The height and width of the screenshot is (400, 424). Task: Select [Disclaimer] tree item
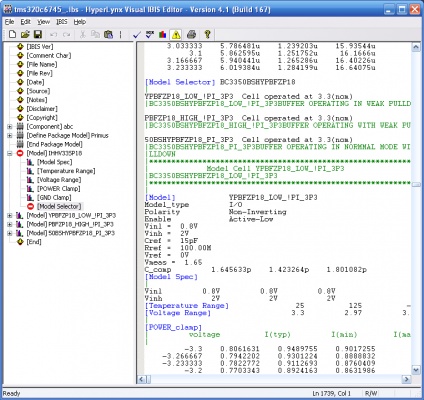(42, 109)
